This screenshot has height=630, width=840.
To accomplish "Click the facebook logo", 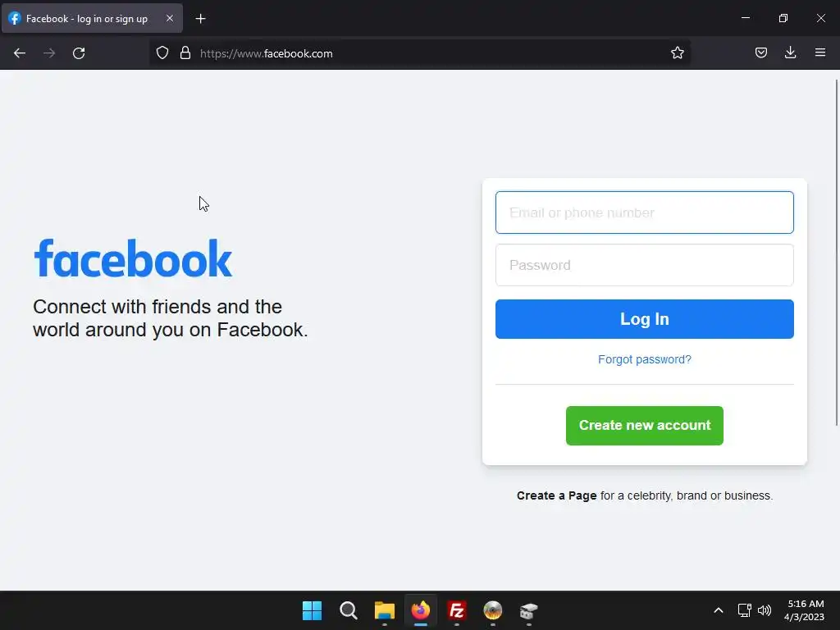I will tap(133, 258).
